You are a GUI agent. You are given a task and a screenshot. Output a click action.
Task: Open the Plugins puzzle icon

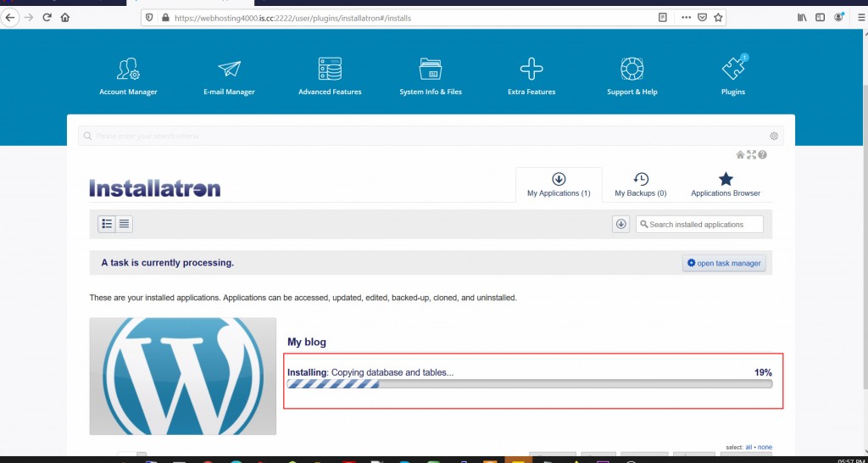733,69
